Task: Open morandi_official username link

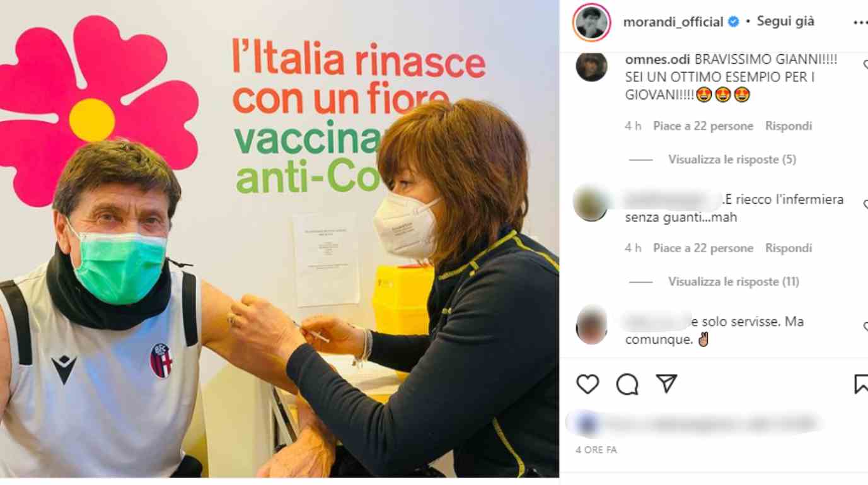Action: (x=673, y=22)
